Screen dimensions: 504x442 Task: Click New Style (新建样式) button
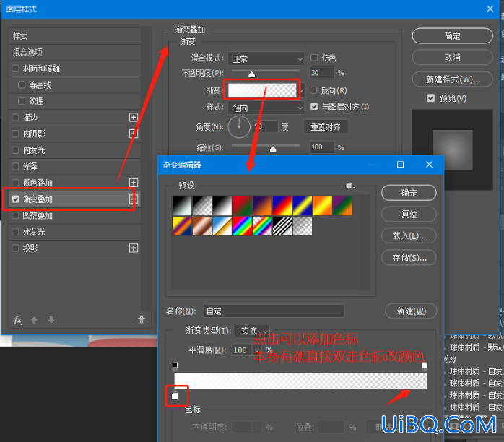pos(452,79)
